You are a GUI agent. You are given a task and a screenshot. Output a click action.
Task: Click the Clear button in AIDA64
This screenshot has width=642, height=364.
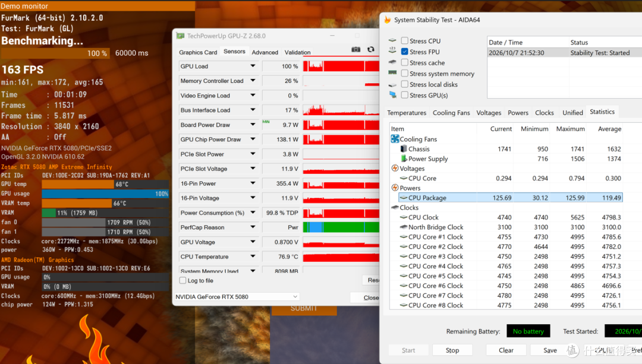point(506,350)
